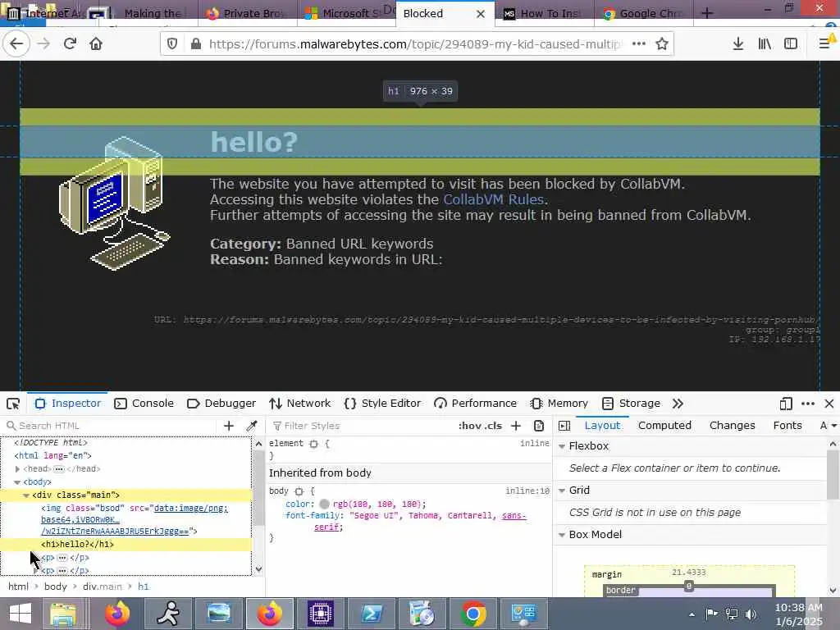Open Google Chrome from the taskbar
This screenshot has width=840, height=630.
tap(473, 614)
